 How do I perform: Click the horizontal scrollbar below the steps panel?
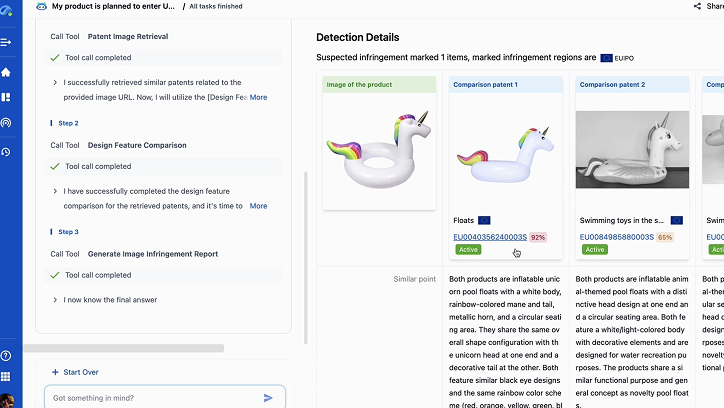click(124, 348)
